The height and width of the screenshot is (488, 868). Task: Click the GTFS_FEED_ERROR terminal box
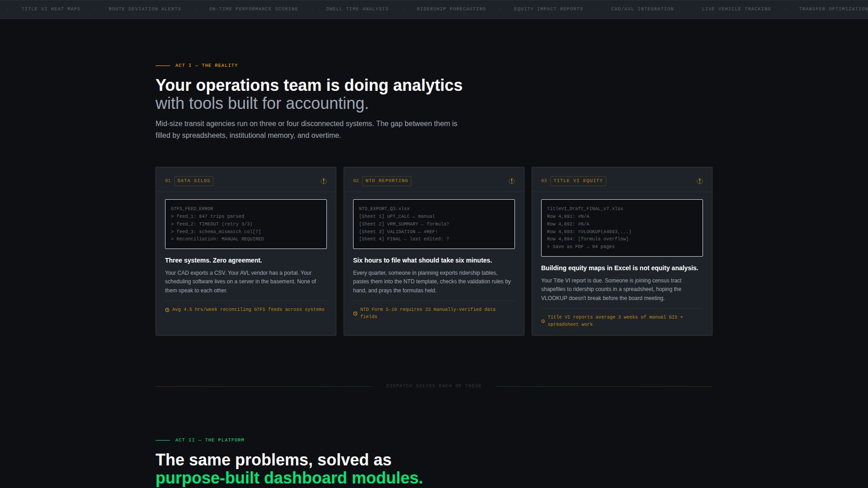click(246, 224)
